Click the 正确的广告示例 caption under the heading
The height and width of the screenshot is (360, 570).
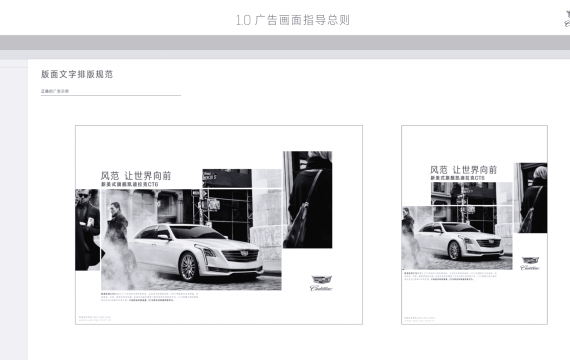click(55, 91)
